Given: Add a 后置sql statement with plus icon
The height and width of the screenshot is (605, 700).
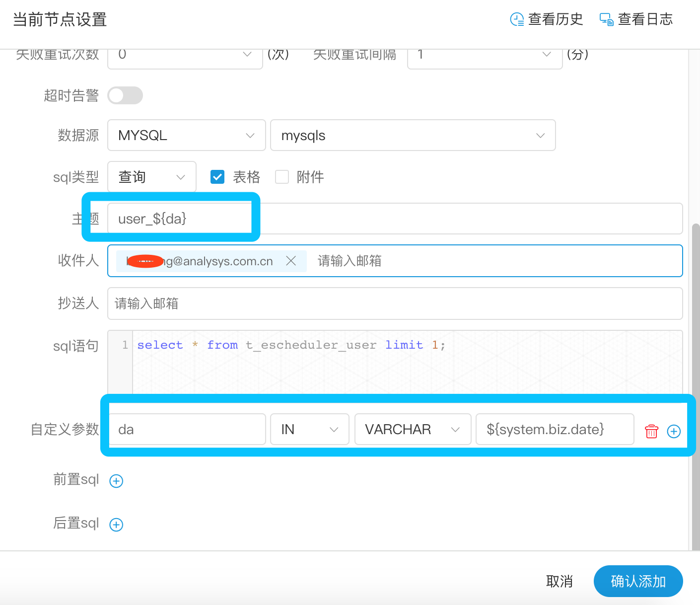Looking at the screenshot, I should (x=116, y=525).
